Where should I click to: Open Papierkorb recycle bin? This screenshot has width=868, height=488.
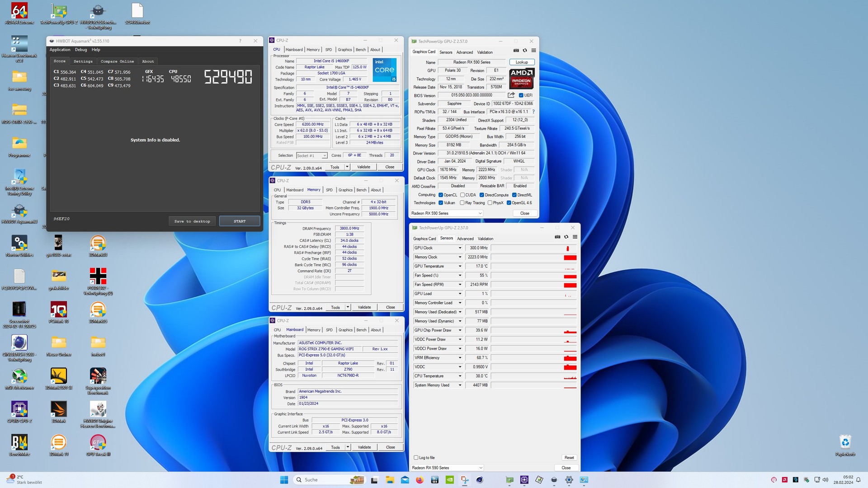click(x=845, y=446)
